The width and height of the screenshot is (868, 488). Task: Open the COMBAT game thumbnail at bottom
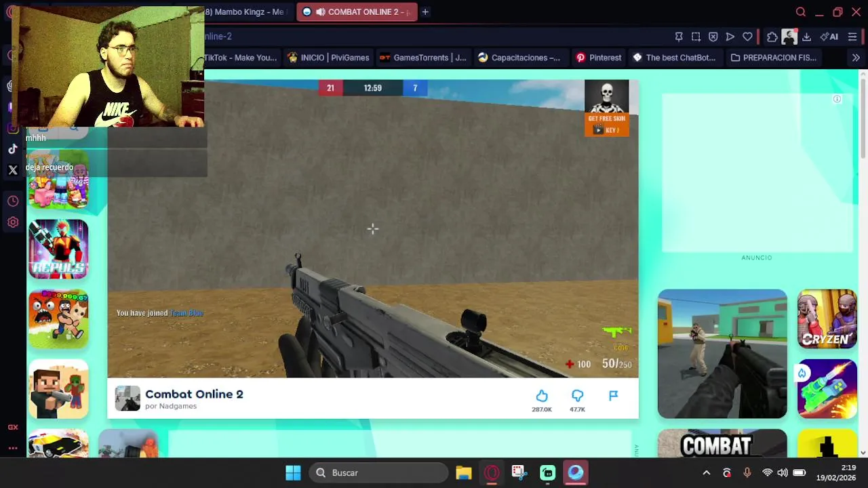tap(722, 444)
